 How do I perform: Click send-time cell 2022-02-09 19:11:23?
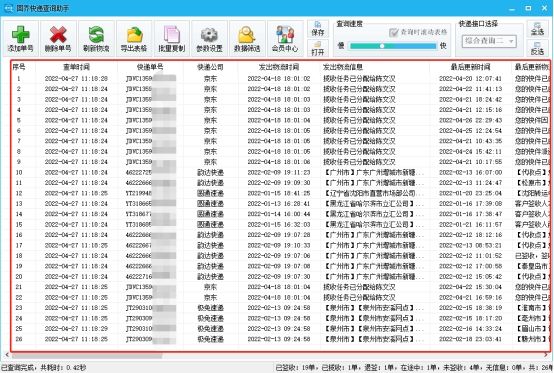click(279, 172)
